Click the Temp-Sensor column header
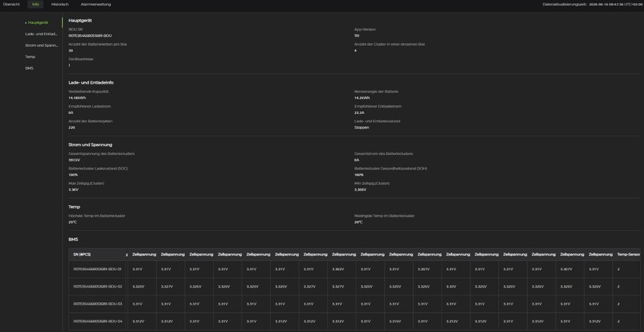The image size is (644, 332). pos(629,254)
